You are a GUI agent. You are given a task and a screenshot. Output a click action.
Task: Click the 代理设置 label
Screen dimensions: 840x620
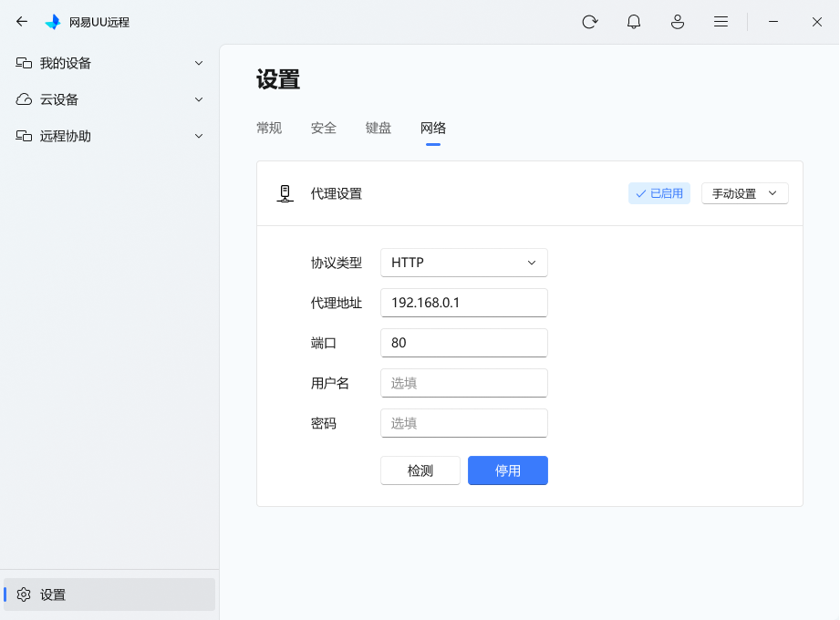[x=337, y=194]
